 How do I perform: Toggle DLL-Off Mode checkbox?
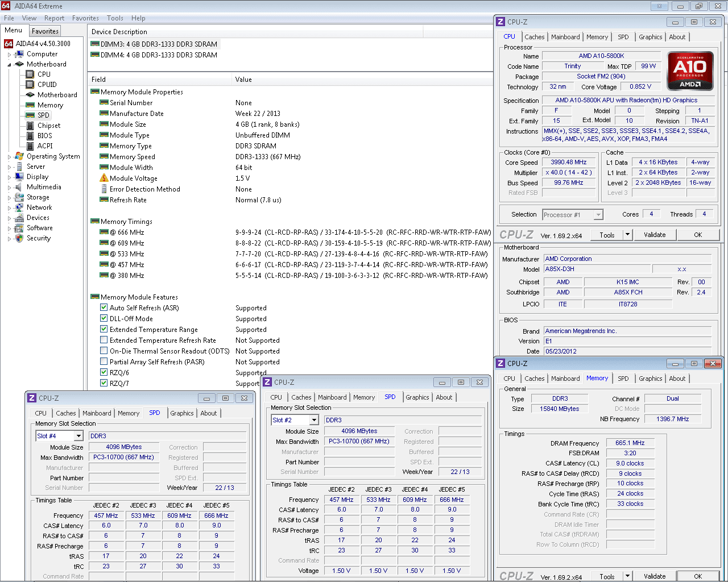tap(104, 318)
